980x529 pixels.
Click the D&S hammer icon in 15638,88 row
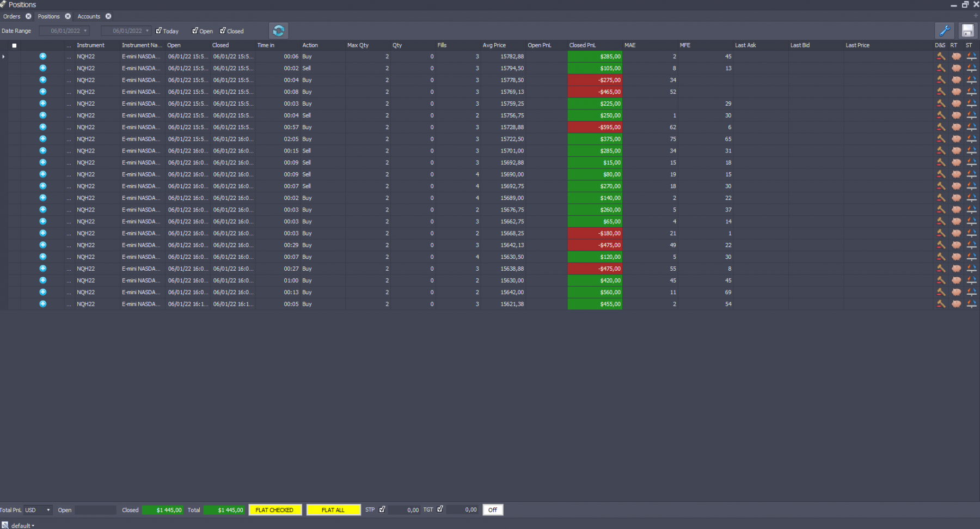[x=941, y=269]
